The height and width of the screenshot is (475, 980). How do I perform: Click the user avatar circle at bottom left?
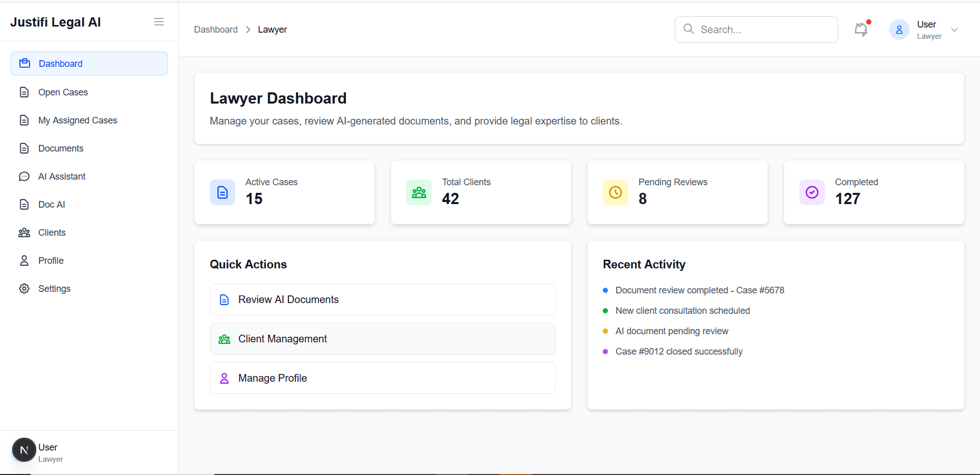(23, 449)
